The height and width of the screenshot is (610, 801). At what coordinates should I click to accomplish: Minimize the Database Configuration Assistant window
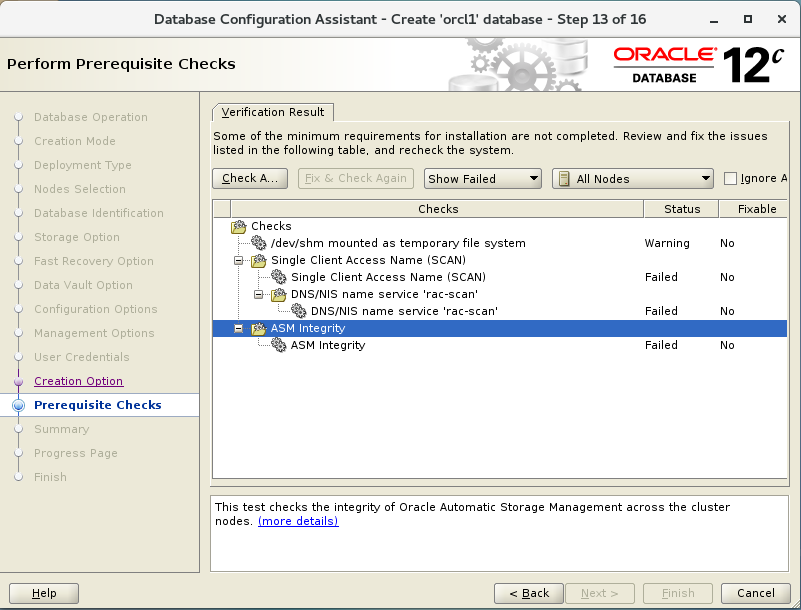click(714, 19)
